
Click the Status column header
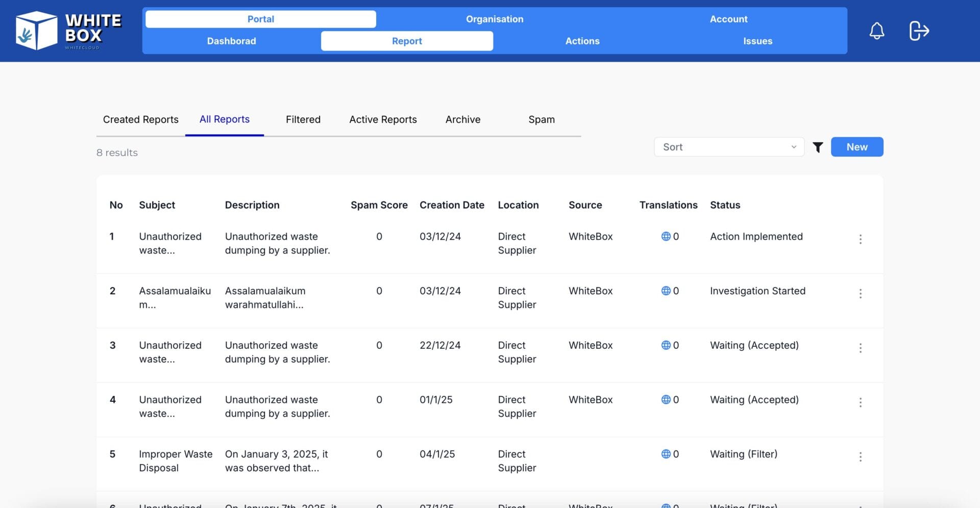pyautogui.click(x=725, y=205)
